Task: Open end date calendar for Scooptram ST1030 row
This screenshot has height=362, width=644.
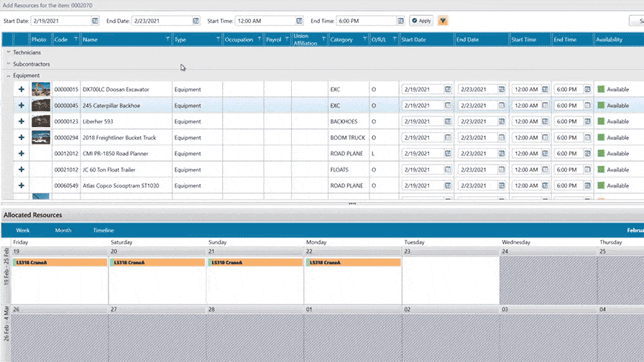Action: (502, 185)
